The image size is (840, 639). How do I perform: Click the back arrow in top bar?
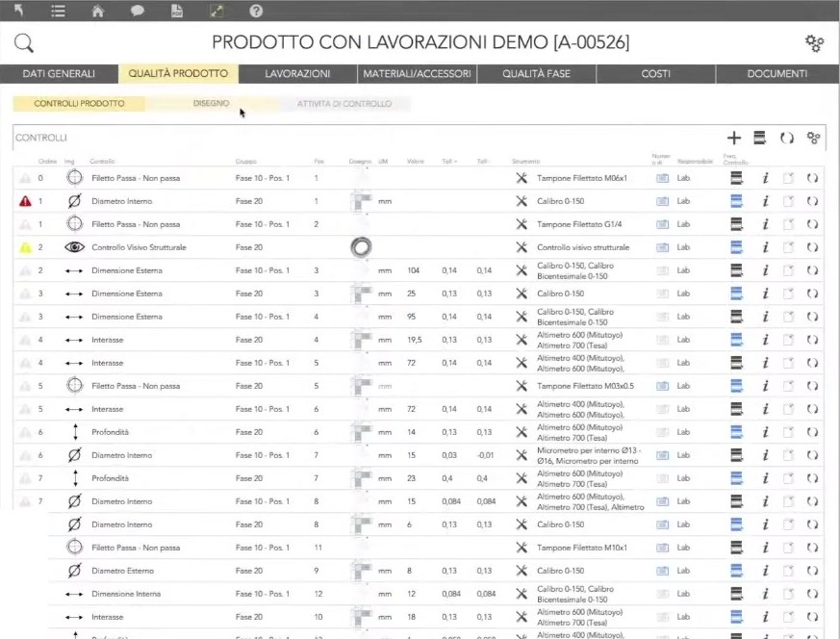[x=18, y=11]
